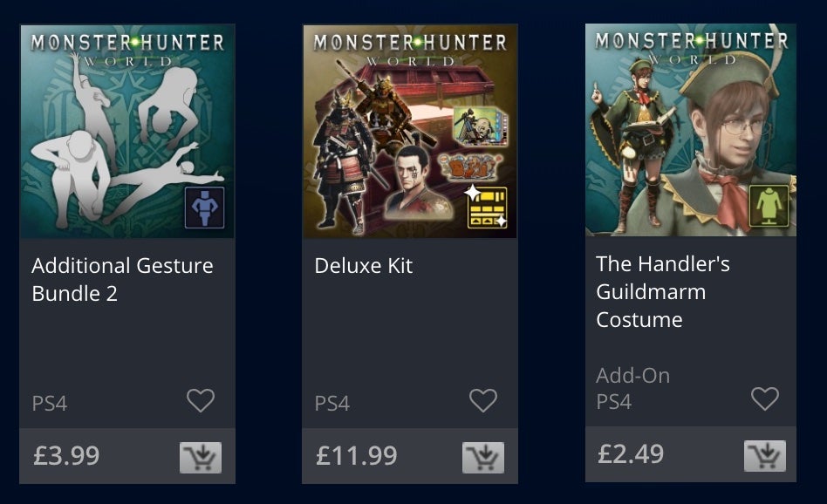This screenshot has height=504, width=827.
Task: Open the Deluxe Kit cover image
Action: click(410, 131)
